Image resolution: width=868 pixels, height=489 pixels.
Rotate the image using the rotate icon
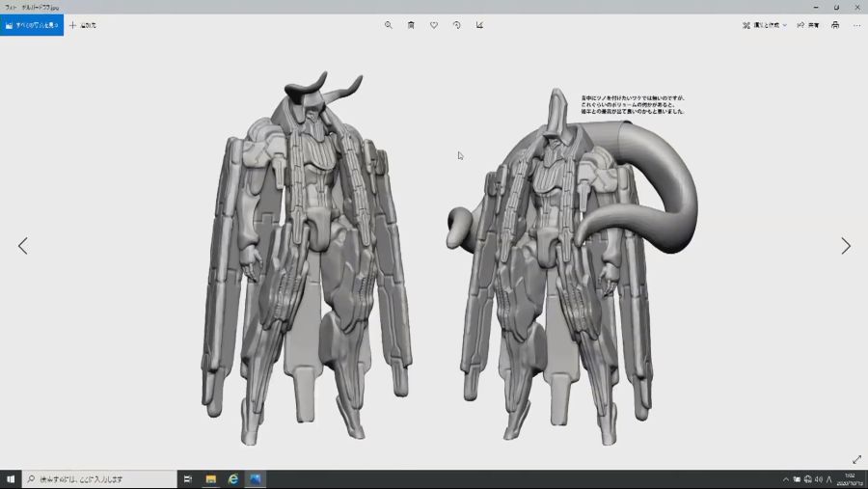456,25
